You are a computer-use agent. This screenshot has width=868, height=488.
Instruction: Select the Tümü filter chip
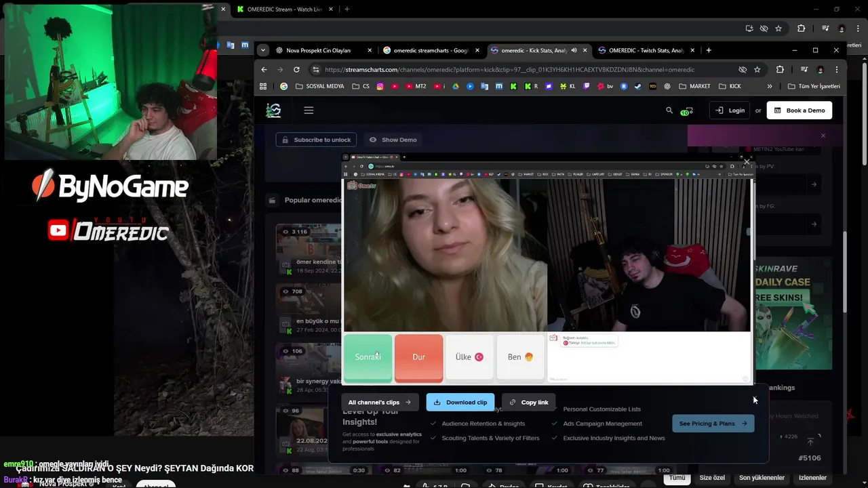(x=677, y=478)
